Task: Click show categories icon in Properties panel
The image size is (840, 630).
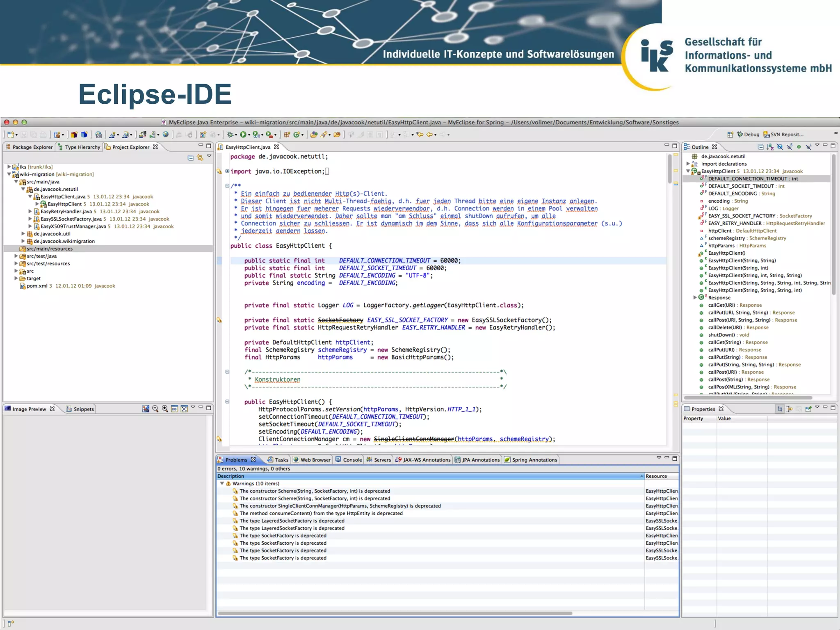Action: (780, 409)
